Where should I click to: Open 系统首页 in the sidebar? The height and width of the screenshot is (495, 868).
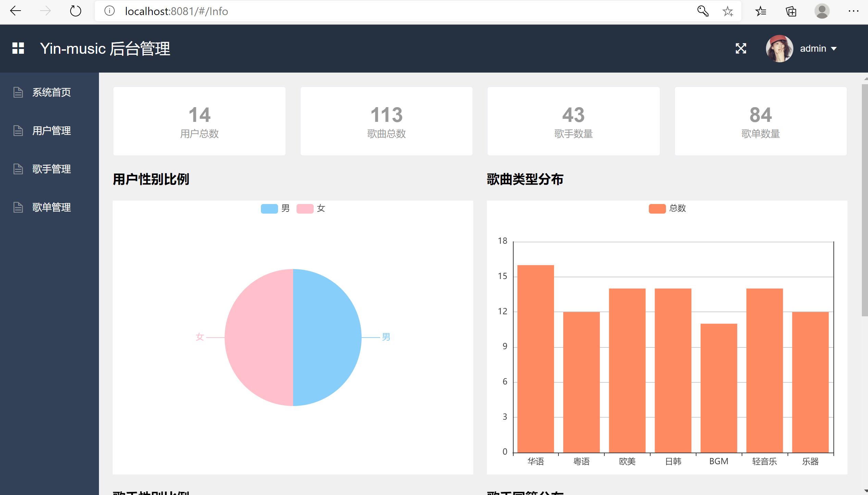point(51,92)
